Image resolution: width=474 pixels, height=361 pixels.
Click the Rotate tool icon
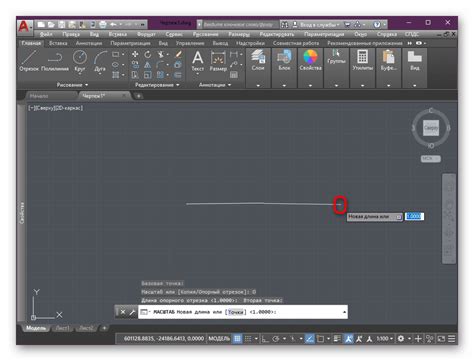coord(148,54)
